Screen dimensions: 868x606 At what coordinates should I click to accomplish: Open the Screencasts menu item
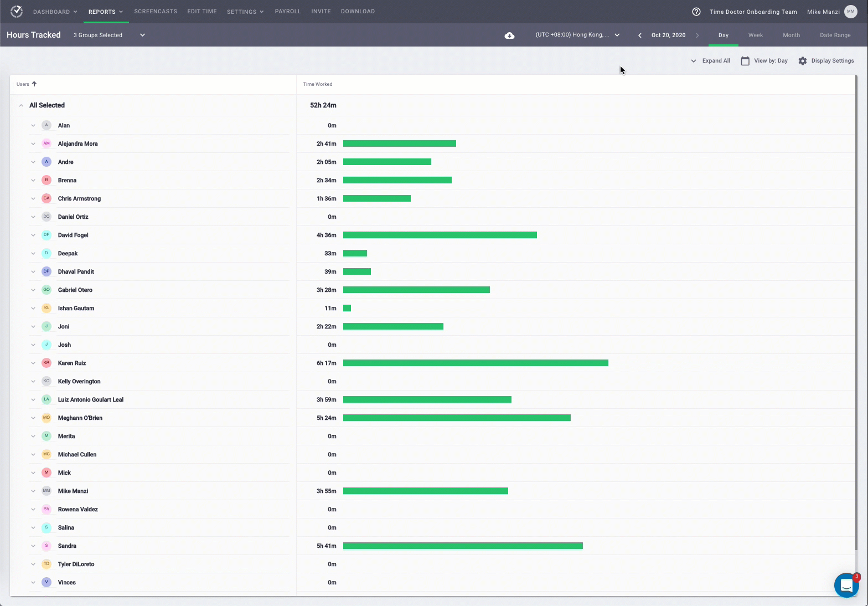pos(156,11)
